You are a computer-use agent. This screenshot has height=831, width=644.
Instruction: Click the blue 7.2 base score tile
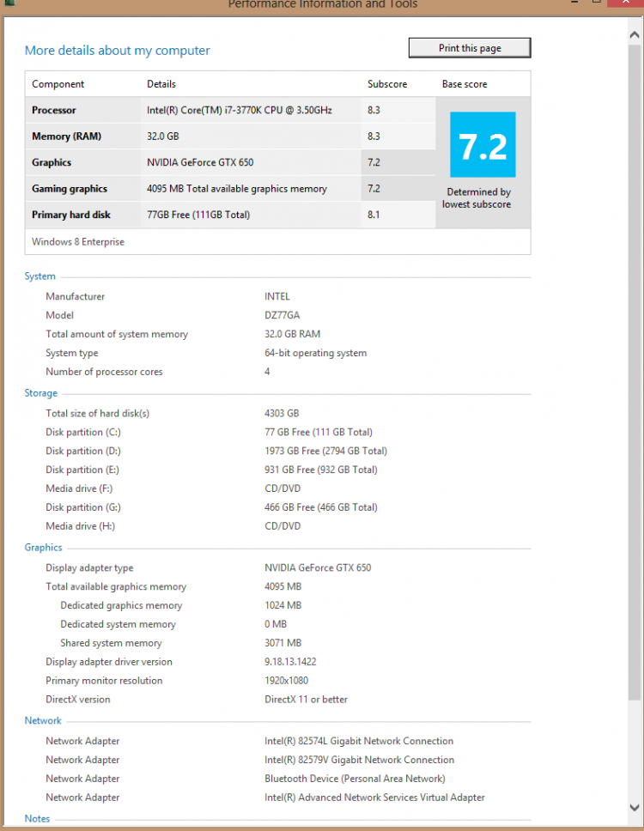(x=483, y=145)
